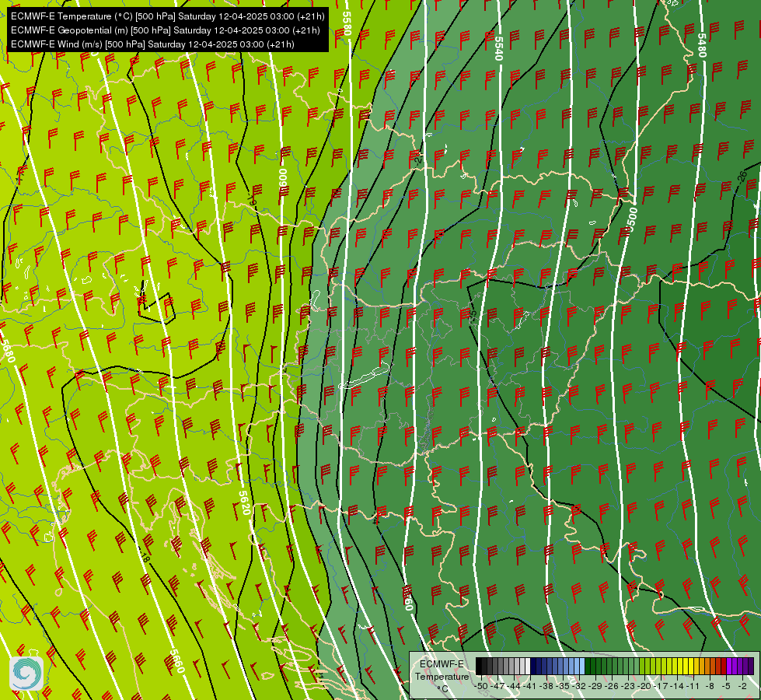Image resolution: width=761 pixels, height=700 pixels.
Task: Click the -44 tick label on colorbar
Action: coord(514,686)
